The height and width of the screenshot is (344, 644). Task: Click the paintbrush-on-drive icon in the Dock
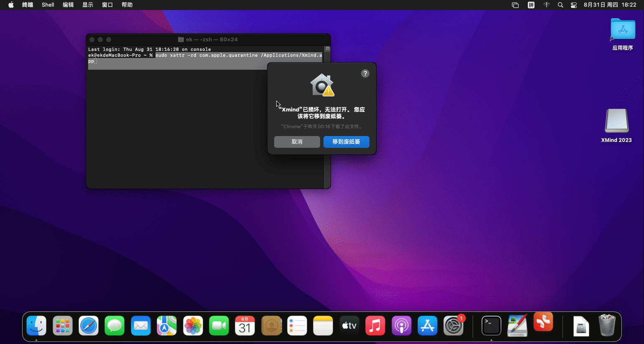(517, 326)
